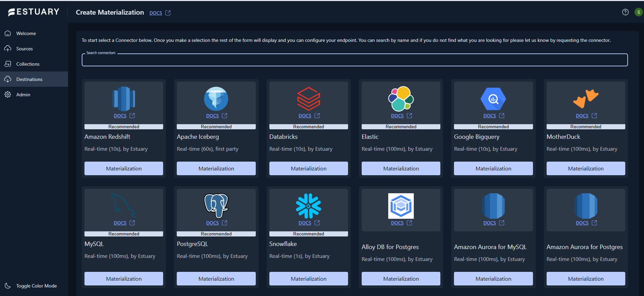Click the MotherDuck connector logo
Viewport: 644px width, 296px height.
point(586,99)
